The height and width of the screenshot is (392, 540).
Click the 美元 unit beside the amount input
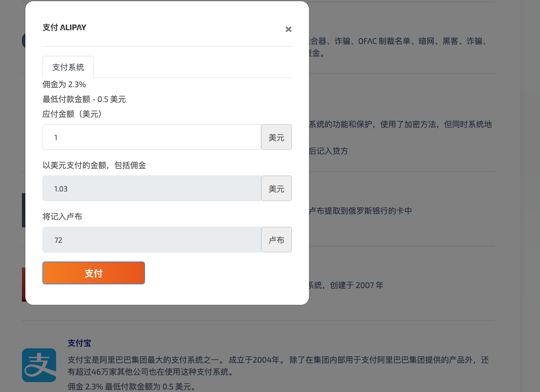[x=276, y=137]
